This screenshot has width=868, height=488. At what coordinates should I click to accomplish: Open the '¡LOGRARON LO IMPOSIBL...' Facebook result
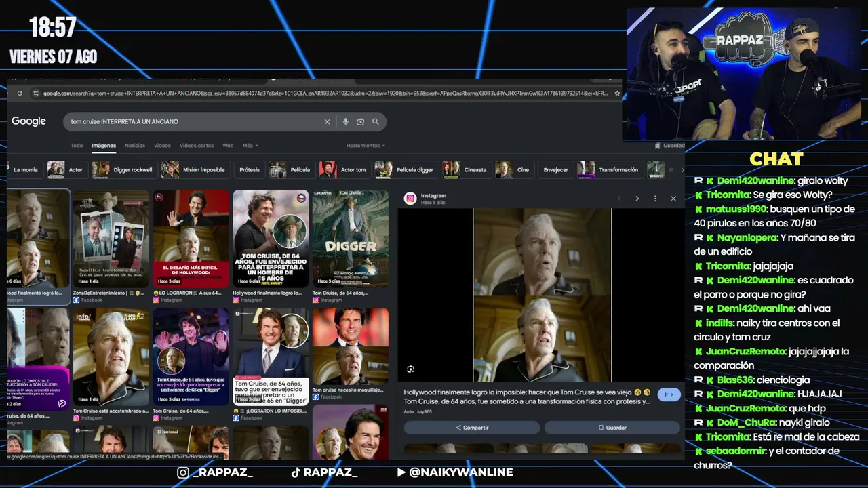point(271,357)
